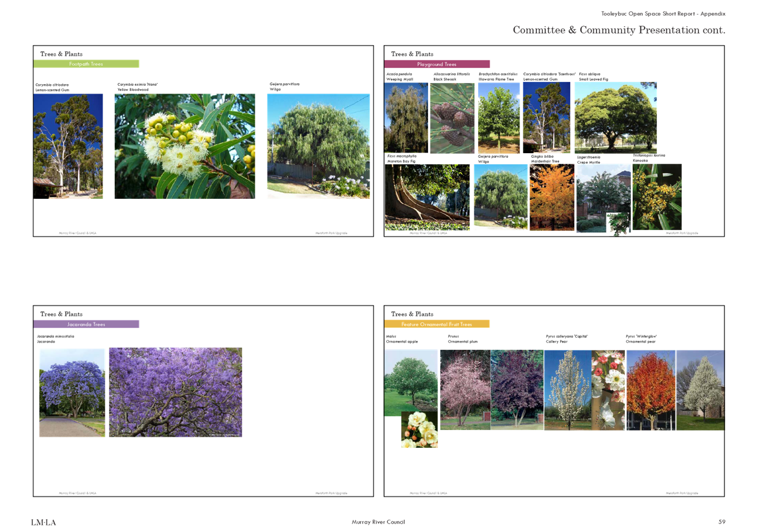The height and width of the screenshot is (532, 757).
Task: Click the large willow photo in Footpath Trees panel
Action: tap(318, 147)
